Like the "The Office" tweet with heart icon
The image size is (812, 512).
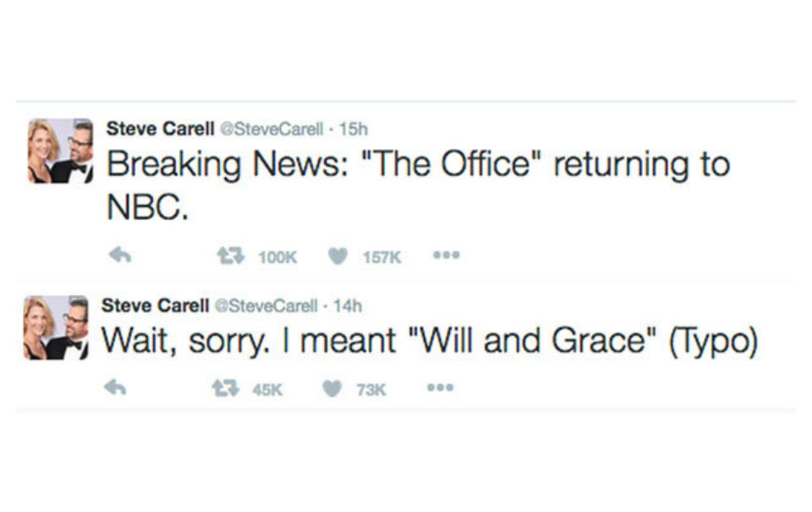(x=337, y=256)
